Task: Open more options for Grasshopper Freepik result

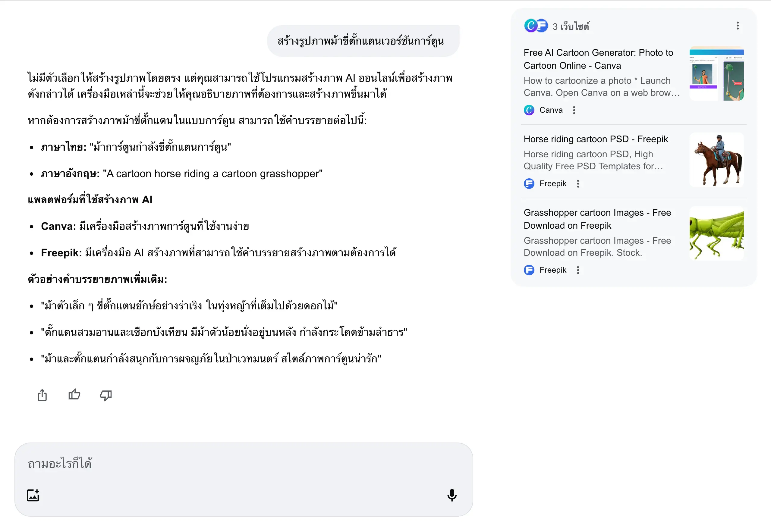Action: (x=578, y=270)
